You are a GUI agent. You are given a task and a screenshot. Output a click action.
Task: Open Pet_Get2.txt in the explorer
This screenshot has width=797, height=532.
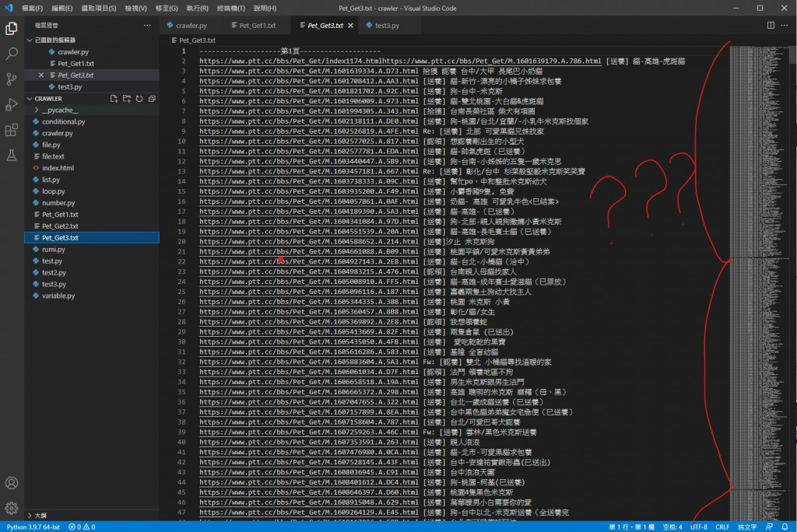tap(60, 226)
